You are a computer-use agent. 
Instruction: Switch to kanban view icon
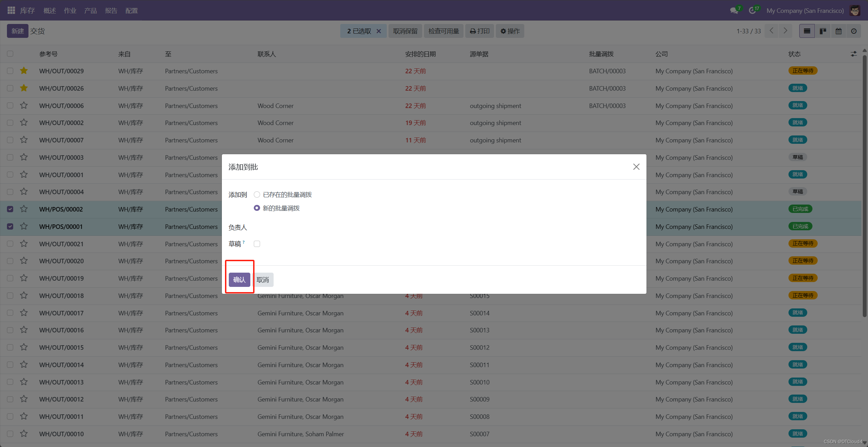coord(823,31)
